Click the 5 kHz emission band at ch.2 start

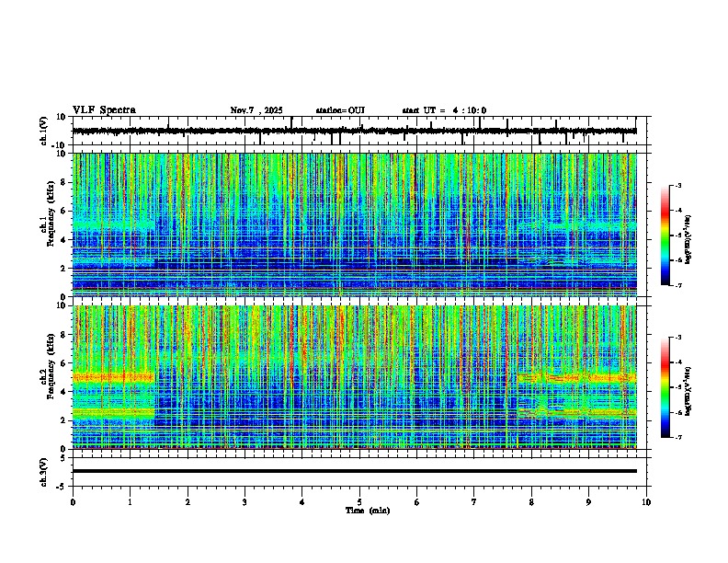pyautogui.click(x=113, y=378)
